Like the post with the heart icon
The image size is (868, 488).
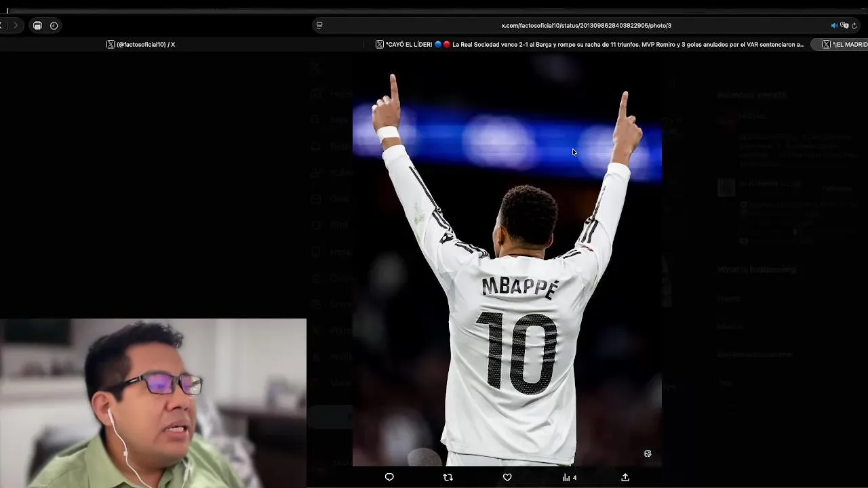pos(507,477)
